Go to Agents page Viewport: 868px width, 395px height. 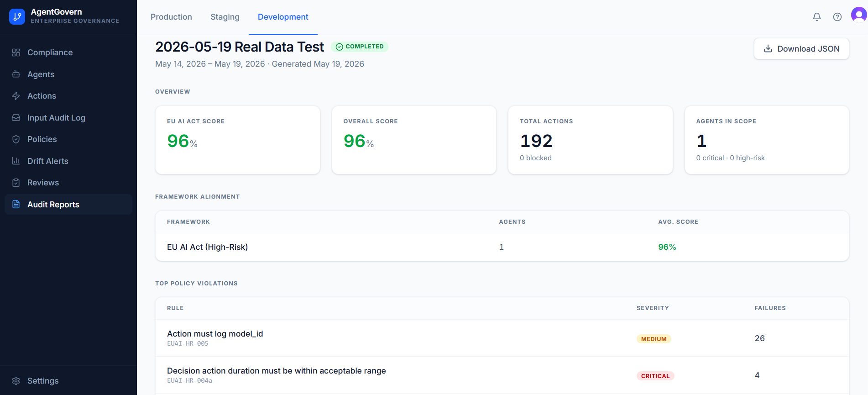click(68, 74)
